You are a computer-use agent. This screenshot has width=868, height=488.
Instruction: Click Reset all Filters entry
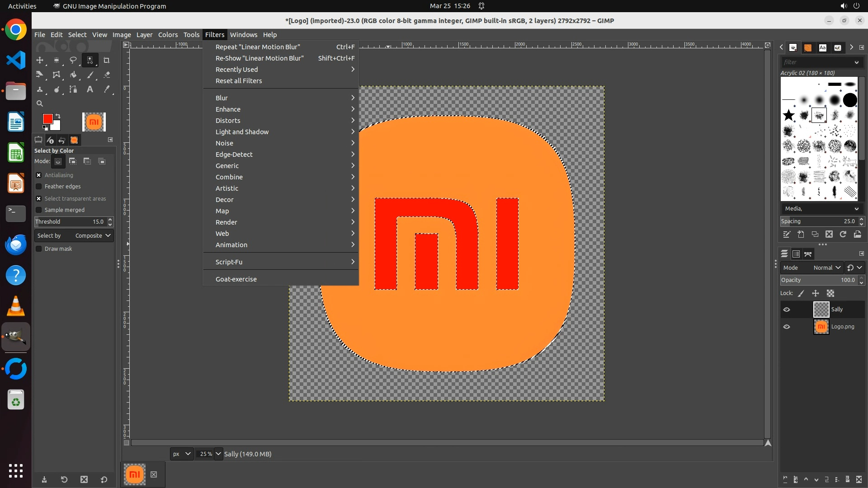click(239, 81)
